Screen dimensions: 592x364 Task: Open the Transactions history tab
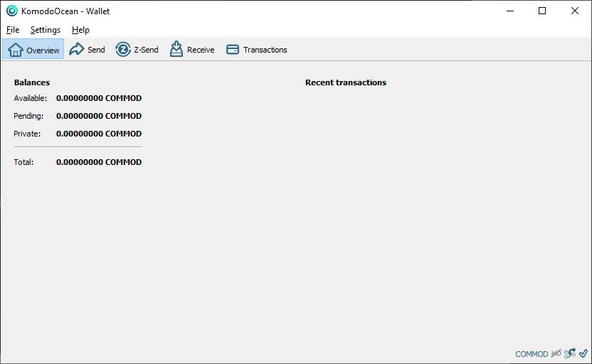[257, 50]
